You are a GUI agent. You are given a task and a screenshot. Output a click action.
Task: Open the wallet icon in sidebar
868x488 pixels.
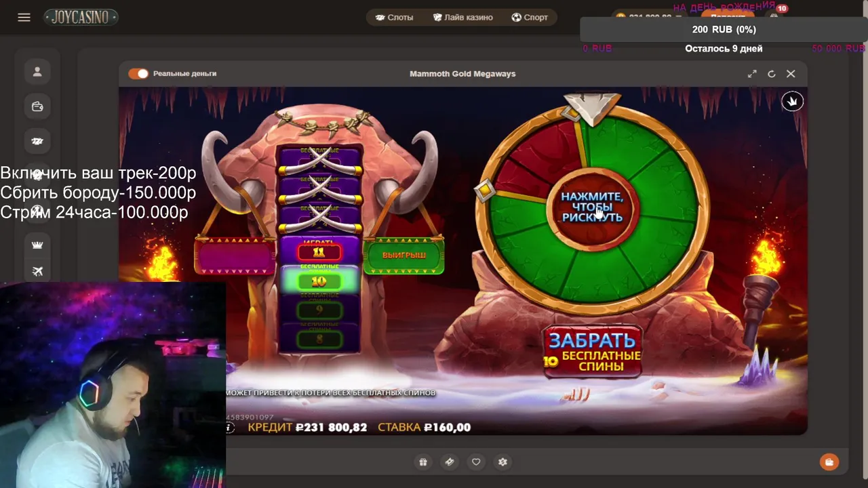[x=37, y=106]
